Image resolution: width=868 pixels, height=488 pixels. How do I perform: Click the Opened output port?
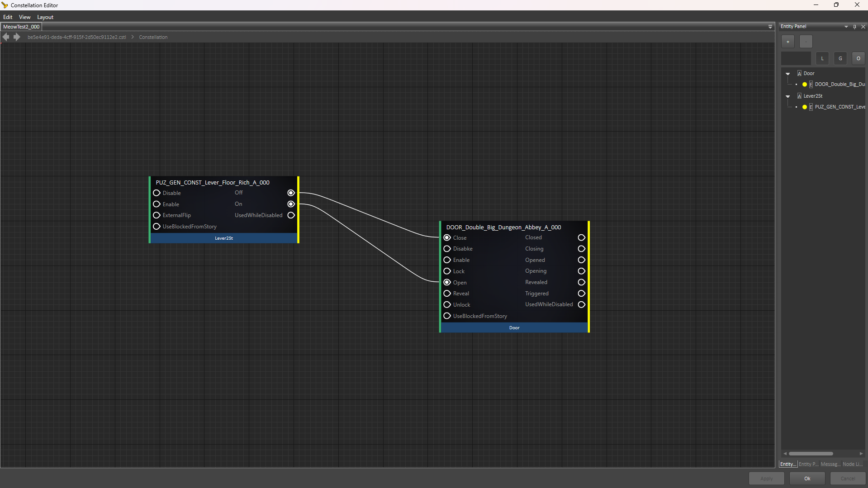click(x=582, y=260)
